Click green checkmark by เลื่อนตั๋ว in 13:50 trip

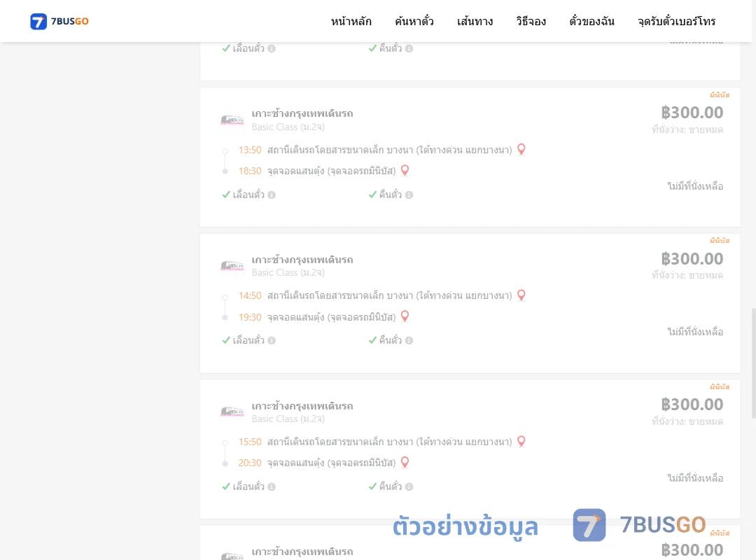pyautogui.click(x=225, y=195)
